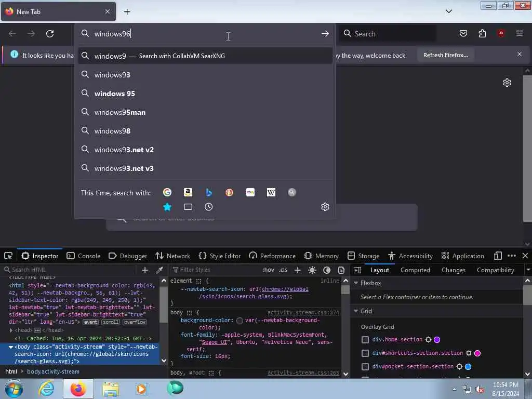The height and width of the screenshot is (399, 532).
Task: Click the Refresh Firefox button
Action: [445, 55]
